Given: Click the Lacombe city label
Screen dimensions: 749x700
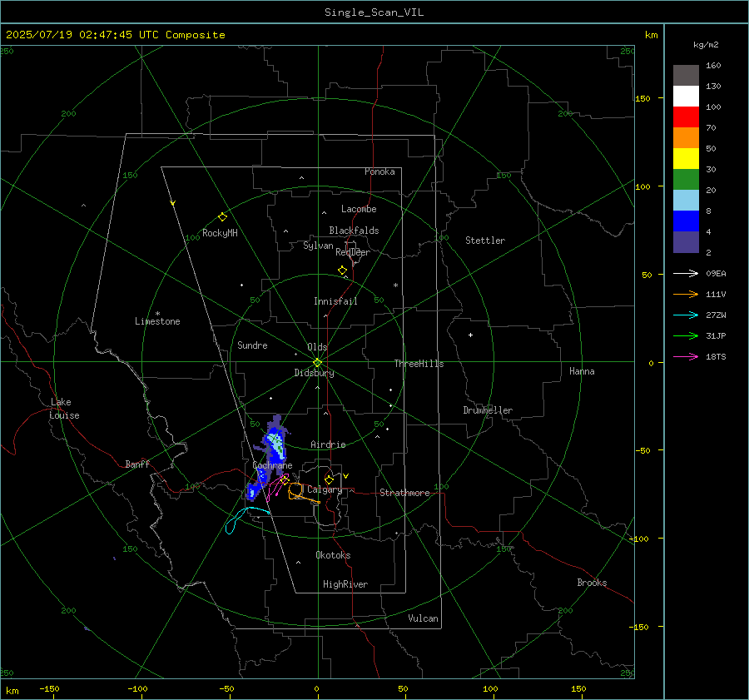Looking at the screenshot, I should (359, 209).
